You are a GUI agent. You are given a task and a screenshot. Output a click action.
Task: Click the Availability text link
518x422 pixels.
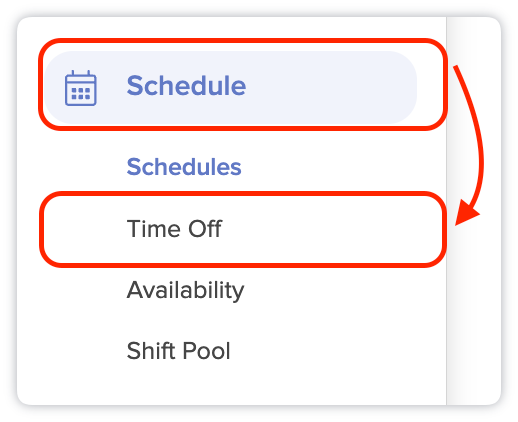(x=185, y=290)
